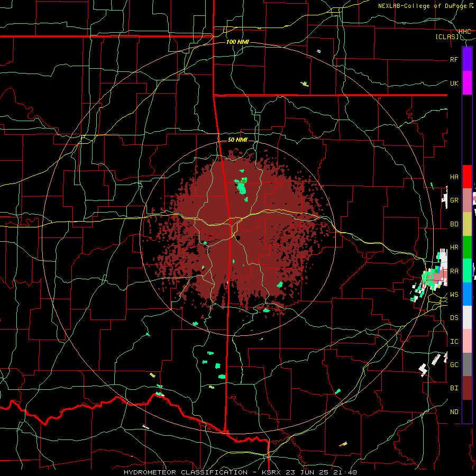Click the RA legend label

click(x=454, y=271)
